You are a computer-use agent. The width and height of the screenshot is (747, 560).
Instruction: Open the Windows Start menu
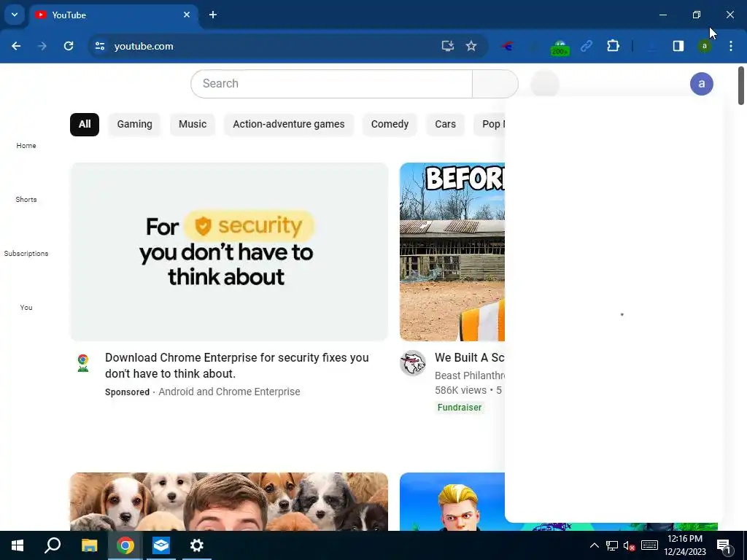tap(18, 545)
